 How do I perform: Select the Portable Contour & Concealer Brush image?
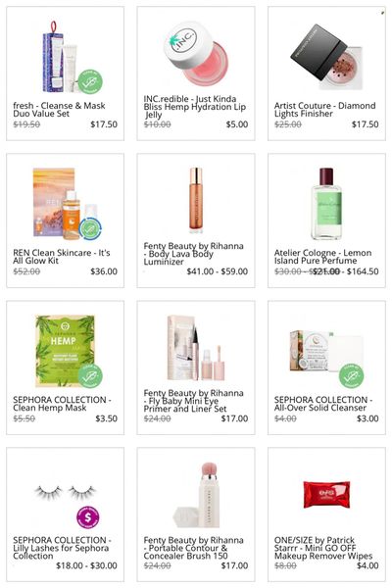(196, 495)
